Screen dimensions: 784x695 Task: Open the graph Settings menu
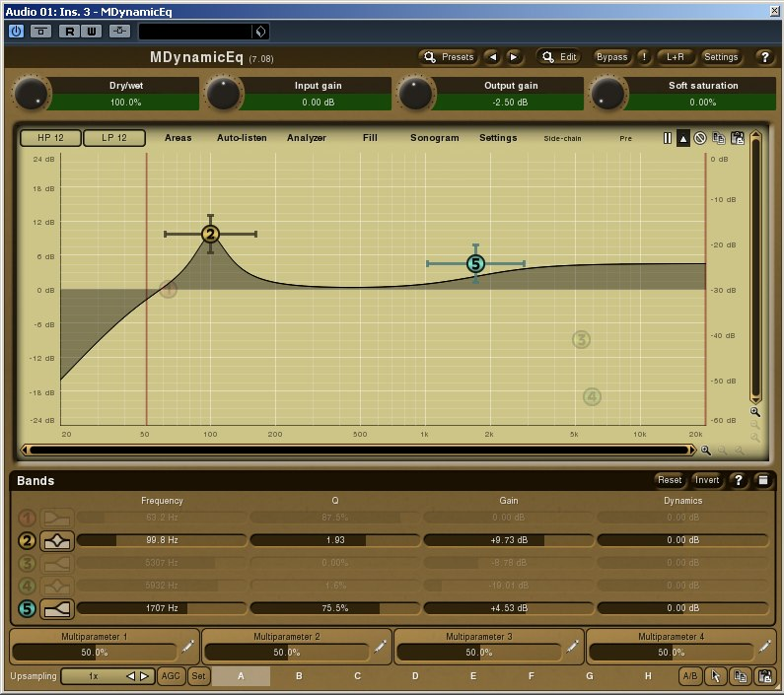[x=498, y=137]
